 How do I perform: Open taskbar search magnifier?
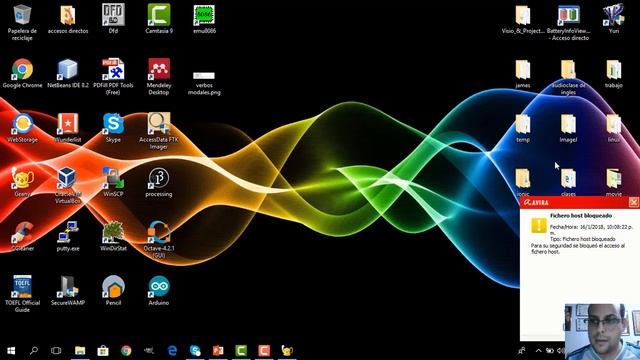(34, 351)
